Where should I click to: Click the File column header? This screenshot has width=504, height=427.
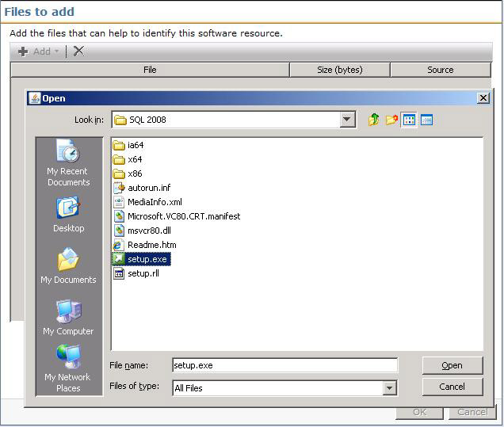click(x=150, y=70)
